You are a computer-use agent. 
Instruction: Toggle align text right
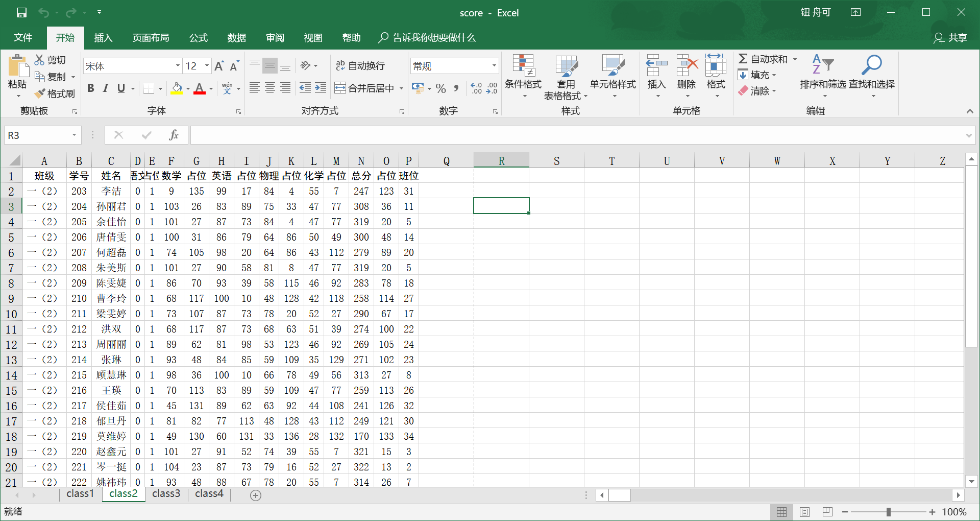[285, 88]
